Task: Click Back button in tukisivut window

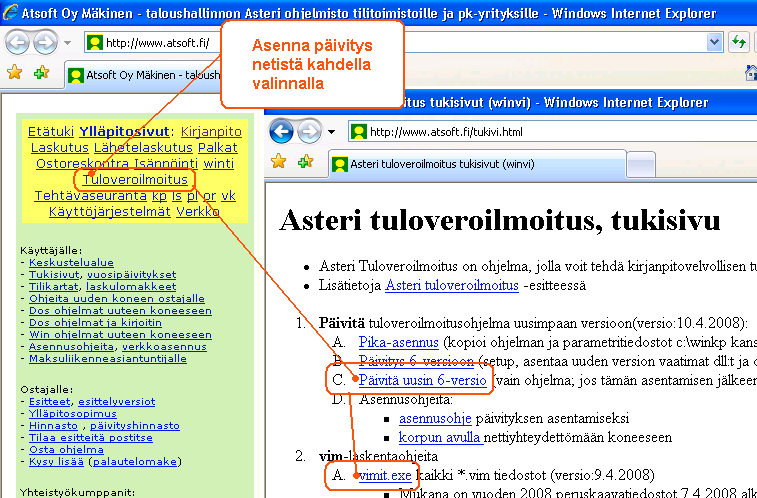Action: click(x=281, y=131)
